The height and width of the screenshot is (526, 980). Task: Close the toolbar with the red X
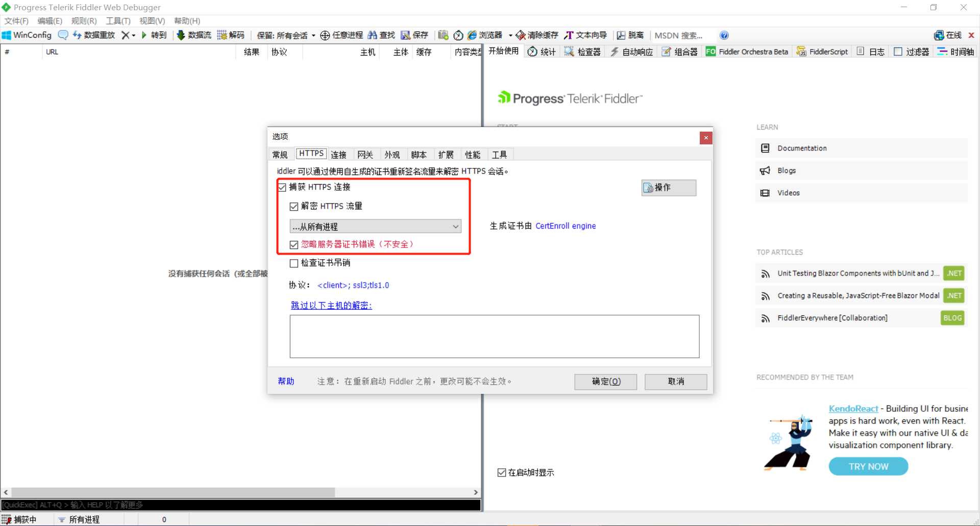971,35
